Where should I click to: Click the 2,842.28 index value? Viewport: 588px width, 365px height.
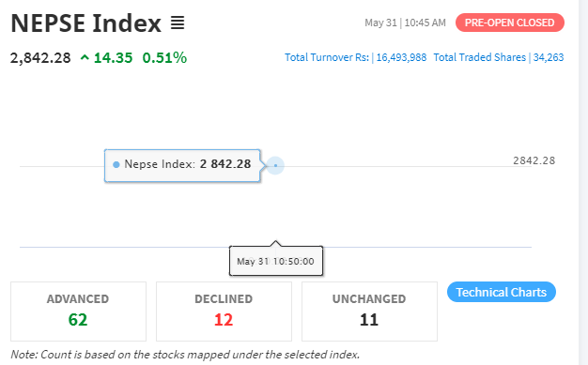pos(40,58)
